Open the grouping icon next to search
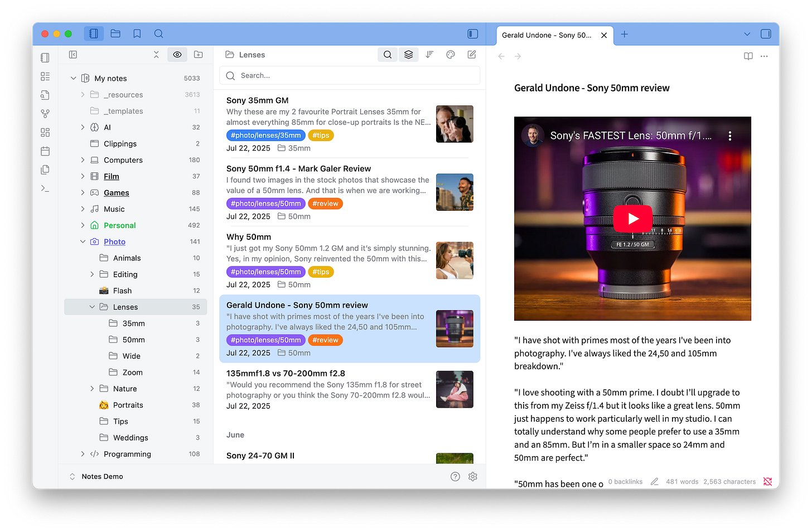The height and width of the screenshot is (532, 812). click(408, 54)
